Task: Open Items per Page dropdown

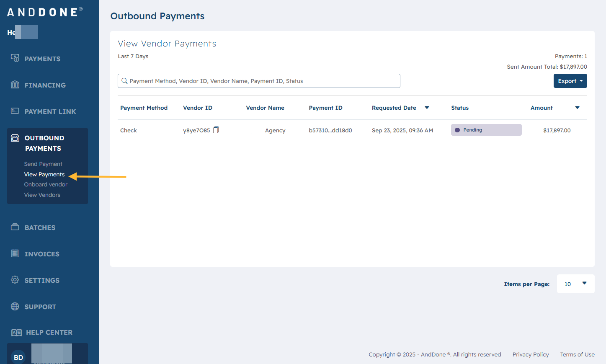Action: [x=575, y=284]
